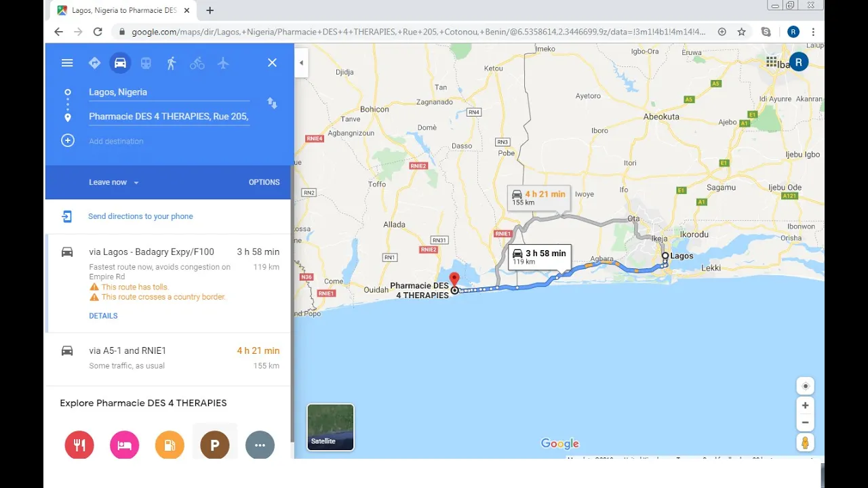Image resolution: width=868 pixels, height=488 pixels.
Task: Switch to Satellite view thumbnail
Action: [x=330, y=427]
